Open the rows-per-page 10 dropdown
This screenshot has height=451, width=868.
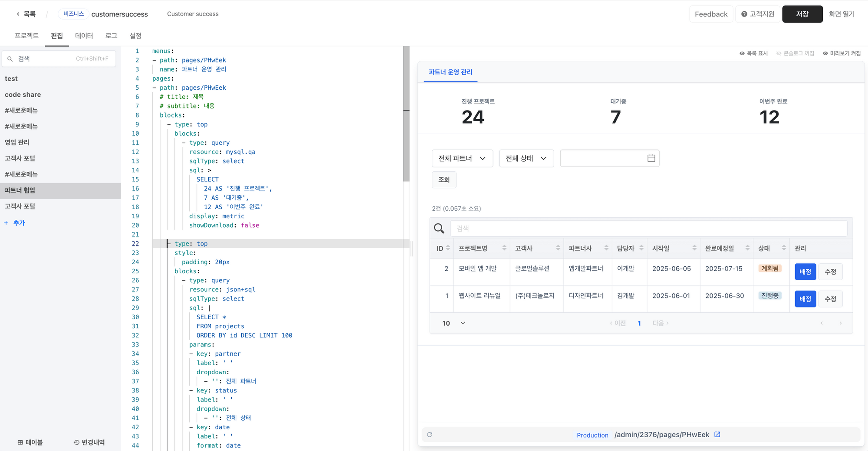tap(454, 323)
